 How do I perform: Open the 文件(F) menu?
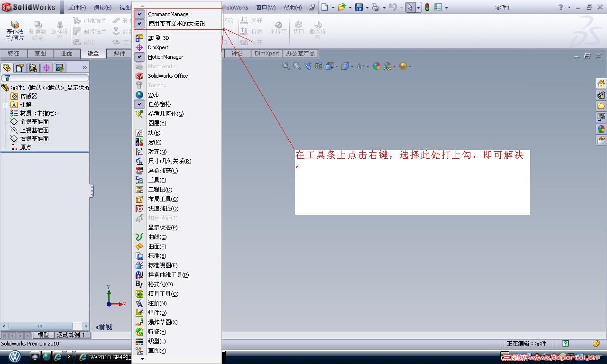[77, 8]
